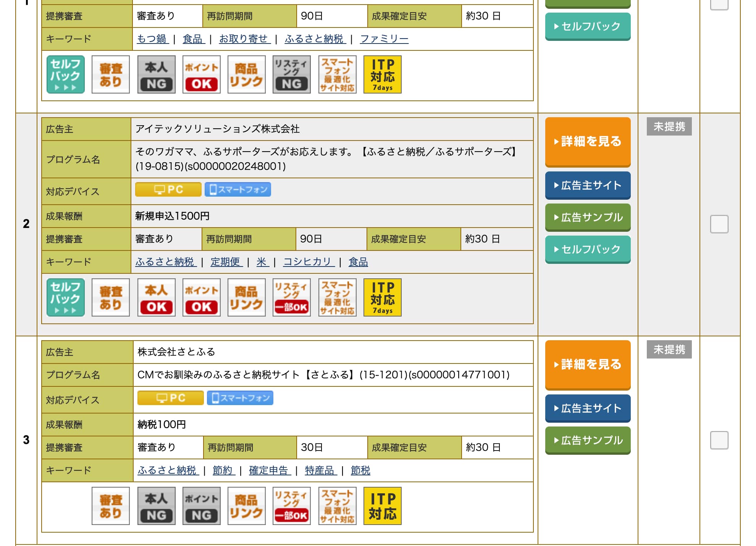Click row 1 セルフバック badge icon
This screenshot has width=756, height=546.
(x=65, y=74)
